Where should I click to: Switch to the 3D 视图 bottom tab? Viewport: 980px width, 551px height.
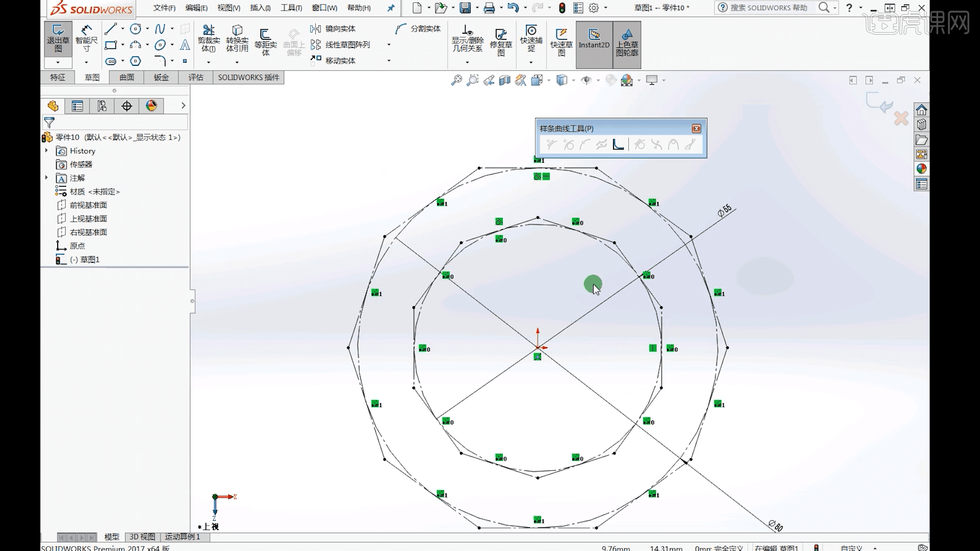coord(142,537)
